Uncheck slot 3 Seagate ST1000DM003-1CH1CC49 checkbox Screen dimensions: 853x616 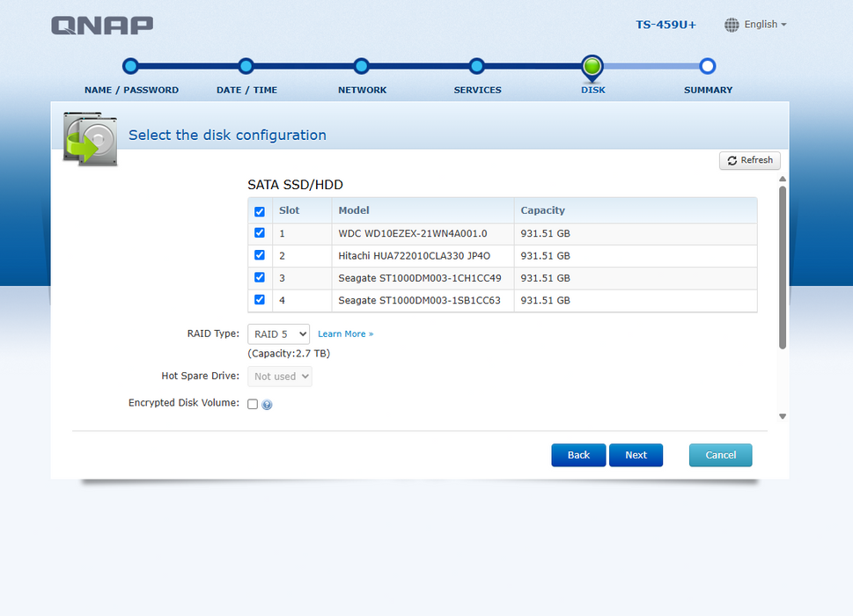pos(260,277)
